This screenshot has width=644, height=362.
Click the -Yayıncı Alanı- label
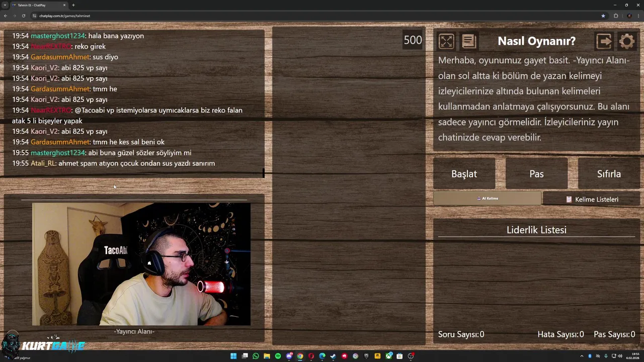point(134,331)
